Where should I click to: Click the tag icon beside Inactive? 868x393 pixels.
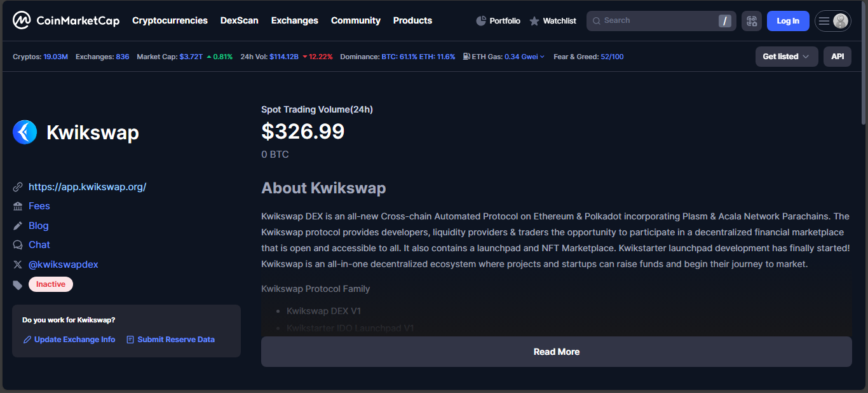tap(18, 285)
